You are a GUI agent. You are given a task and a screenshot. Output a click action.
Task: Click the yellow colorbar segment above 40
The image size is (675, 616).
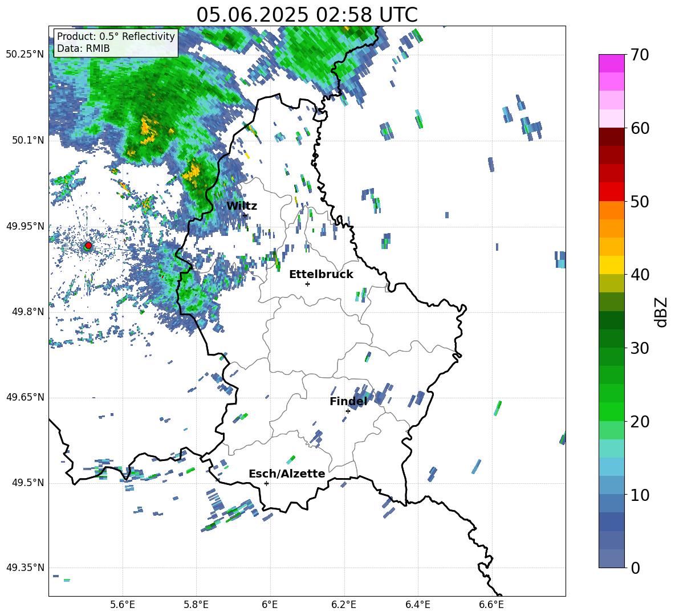click(x=612, y=265)
